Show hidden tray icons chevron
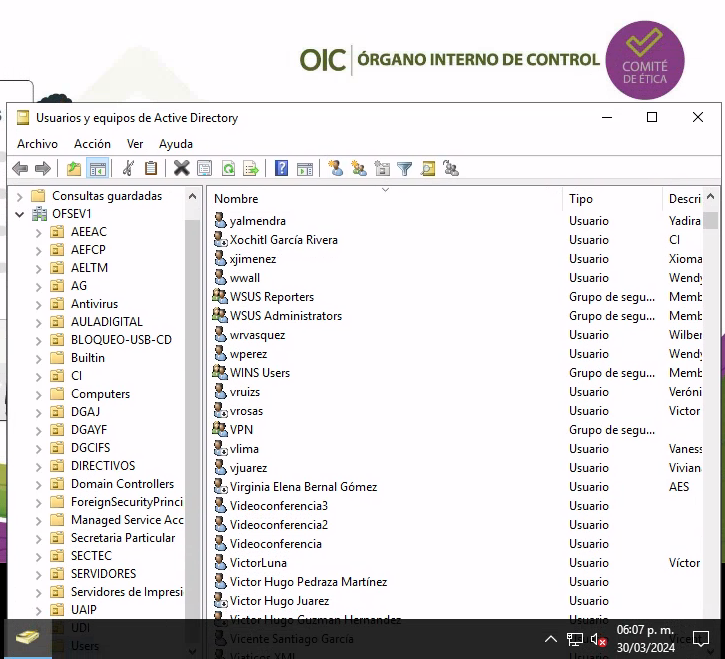The width and height of the screenshot is (725, 659). coord(551,639)
